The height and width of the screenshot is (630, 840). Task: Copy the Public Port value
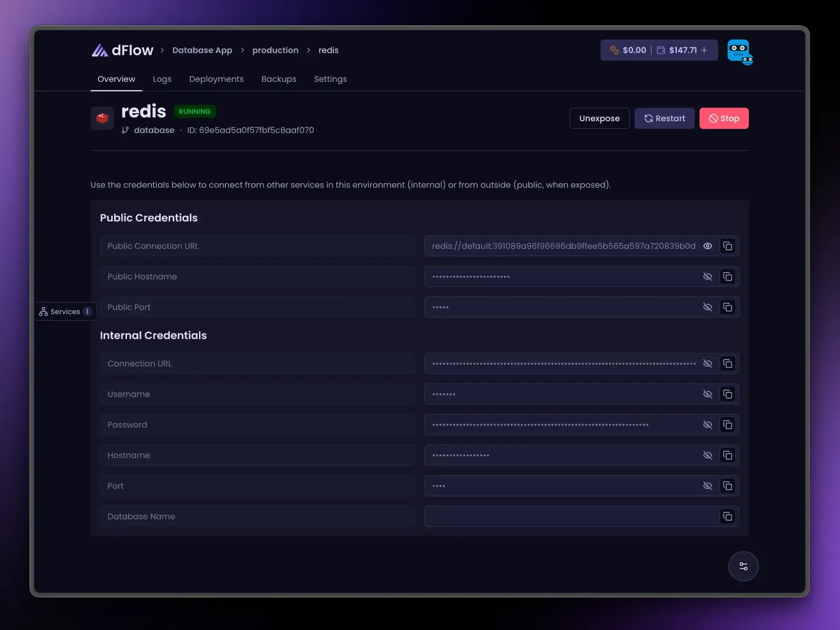(728, 307)
